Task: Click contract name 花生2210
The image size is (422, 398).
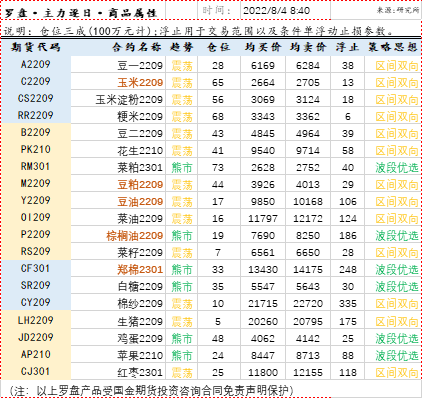Action: (140, 151)
